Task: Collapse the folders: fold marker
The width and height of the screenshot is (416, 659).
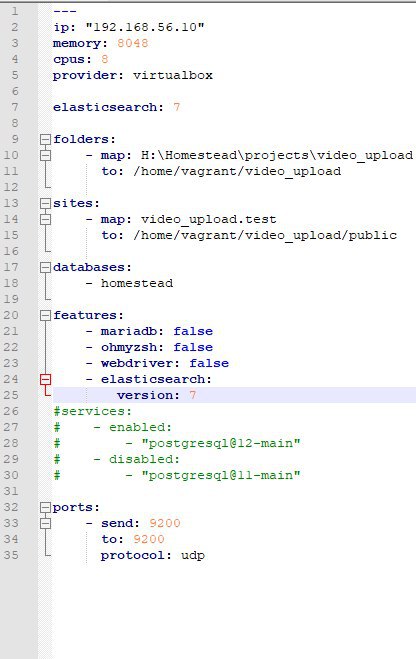Action: pos(45,139)
